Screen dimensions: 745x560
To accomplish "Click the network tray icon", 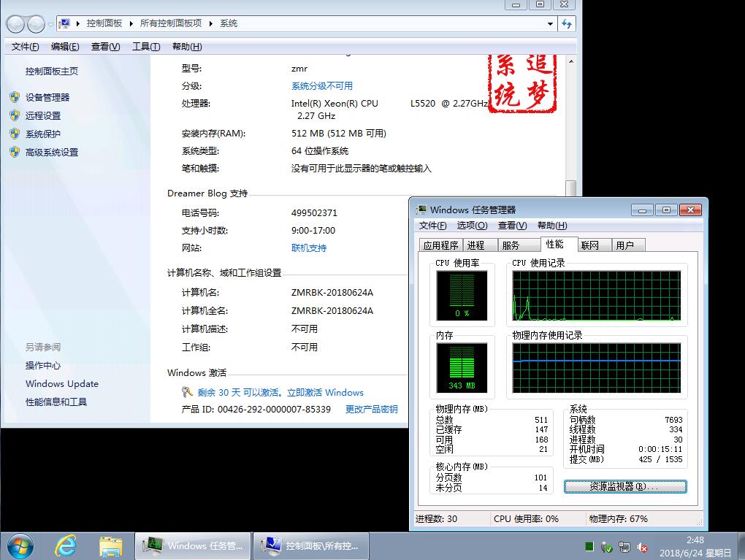I will 624,547.
